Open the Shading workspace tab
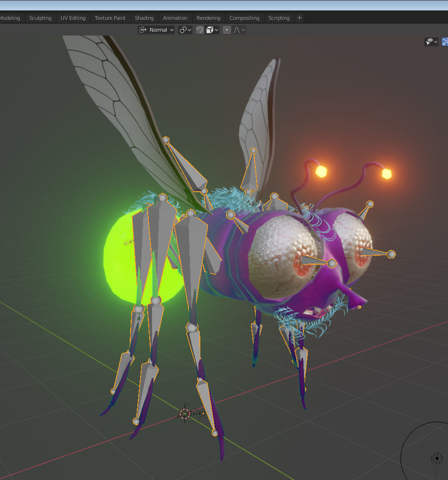448x480 pixels. click(144, 18)
